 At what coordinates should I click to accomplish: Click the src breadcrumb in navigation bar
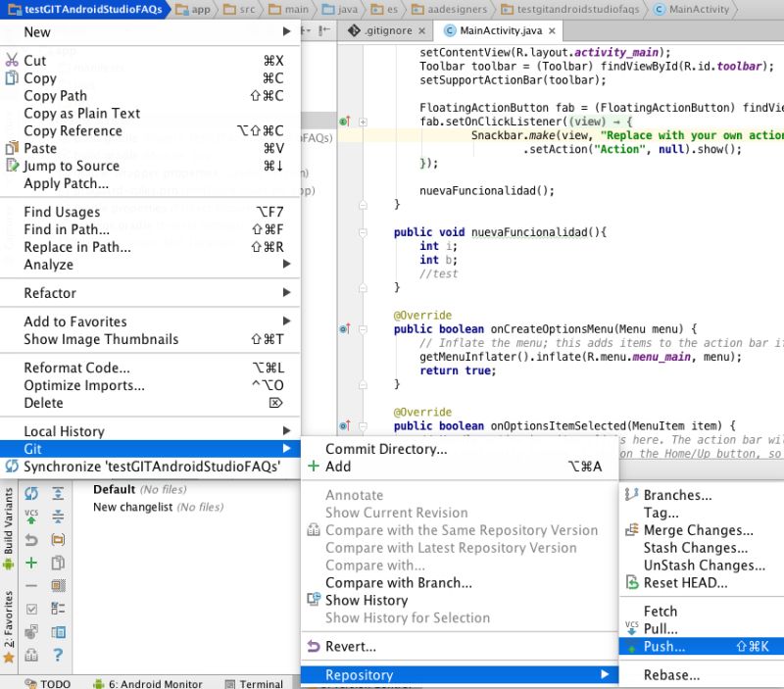pyautogui.click(x=239, y=9)
